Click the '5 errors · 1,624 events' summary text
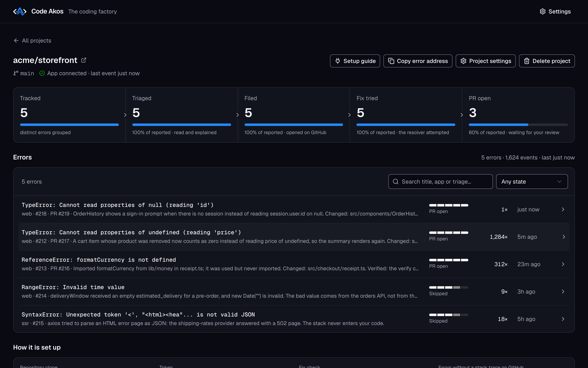588x368 pixels. click(528, 157)
